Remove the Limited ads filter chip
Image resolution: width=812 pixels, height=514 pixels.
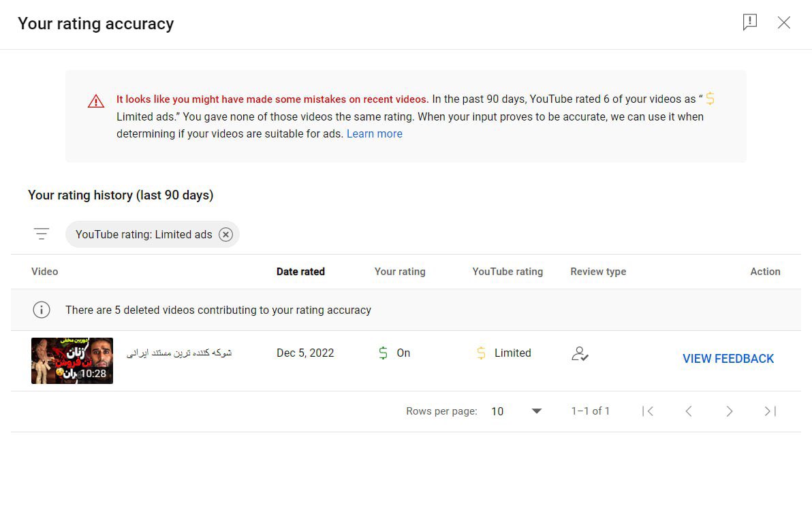pyautogui.click(x=225, y=234)
